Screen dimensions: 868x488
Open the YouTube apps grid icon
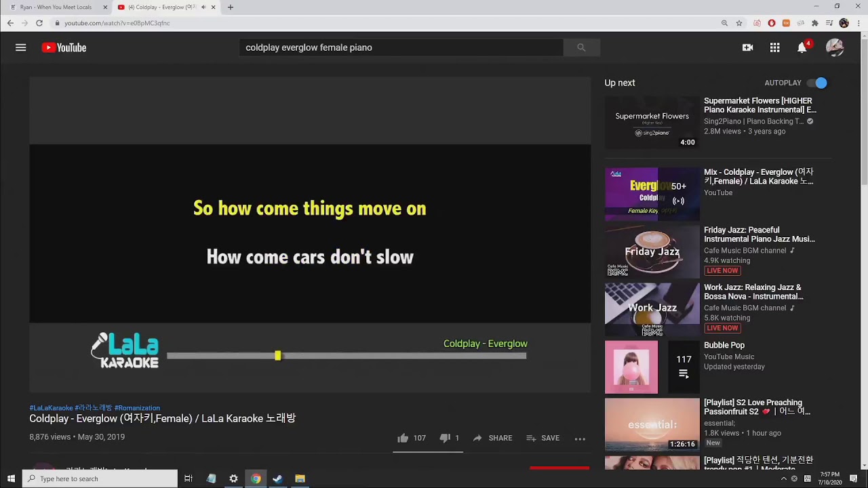[x=774, y=47]
